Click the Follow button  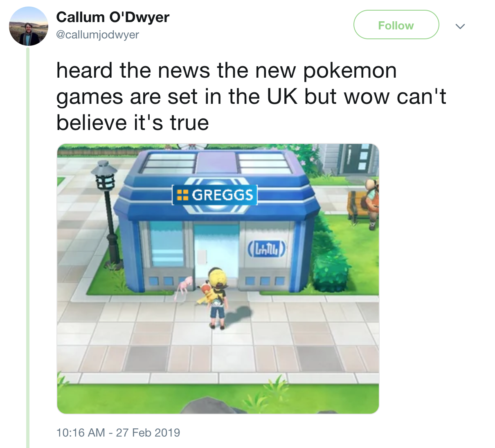[x=396, y=25]
